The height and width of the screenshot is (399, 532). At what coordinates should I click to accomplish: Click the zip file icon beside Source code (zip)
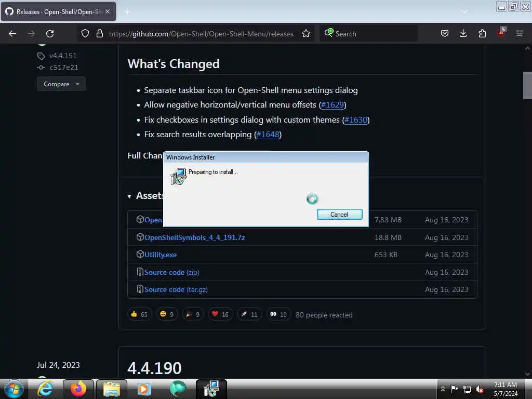click(140, 272)
